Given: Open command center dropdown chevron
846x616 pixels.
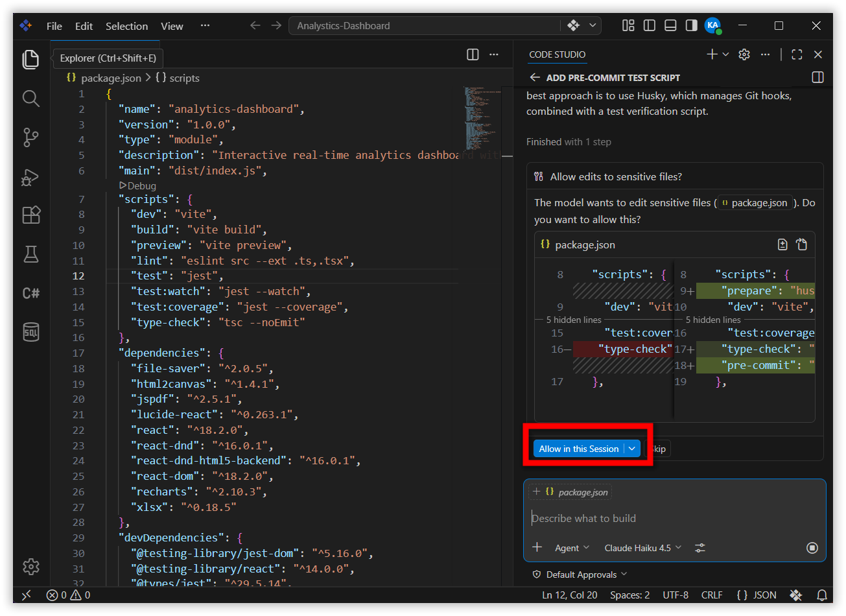Looking at the screenshot, I should [593, 25].
